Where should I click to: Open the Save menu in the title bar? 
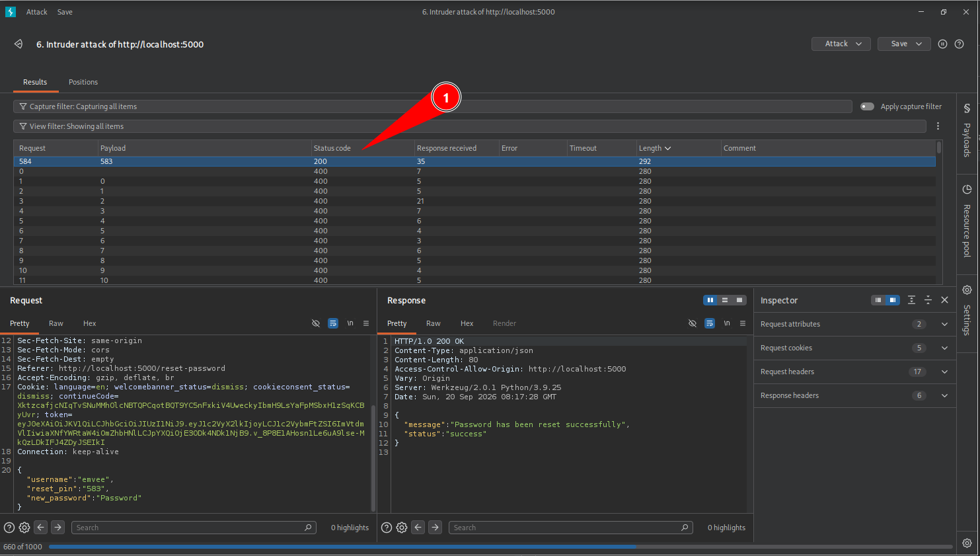[65, 12]
